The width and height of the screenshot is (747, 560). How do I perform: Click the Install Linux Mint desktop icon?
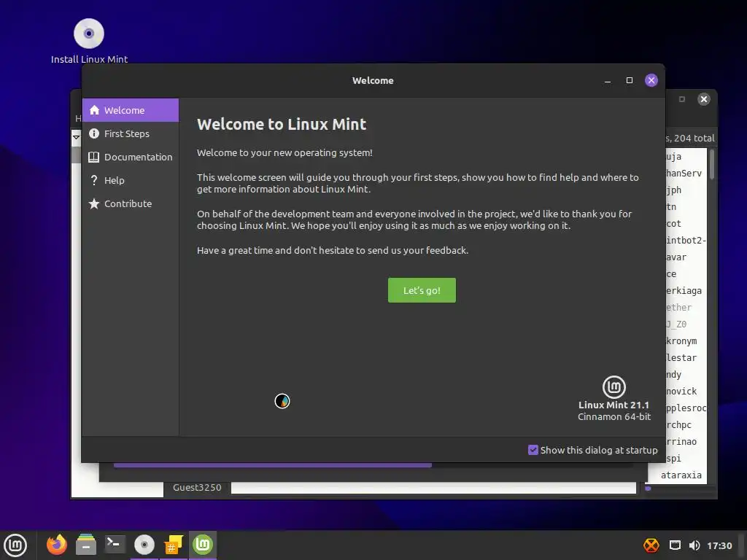point(89,41)
